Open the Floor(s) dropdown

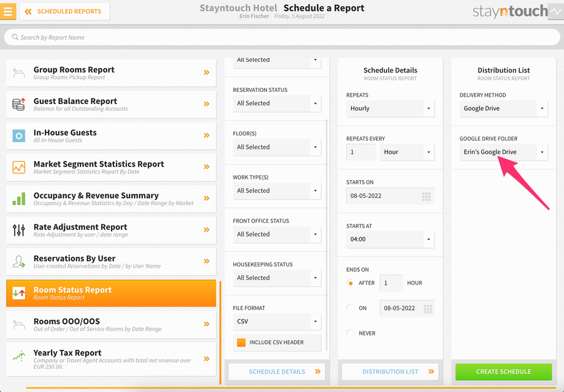click(x=277, y=148)
